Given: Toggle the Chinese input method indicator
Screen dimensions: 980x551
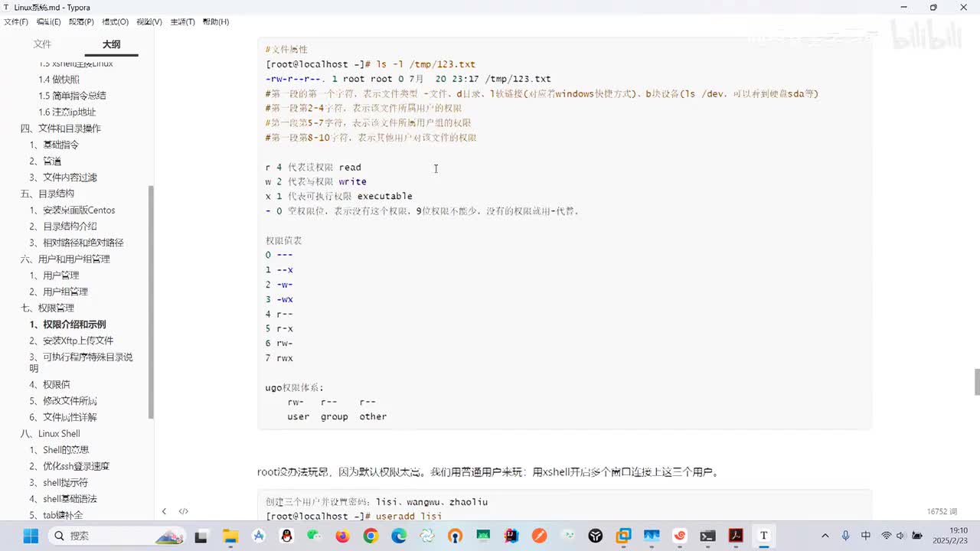Looking at the screenshot, I should click(866, 536).
